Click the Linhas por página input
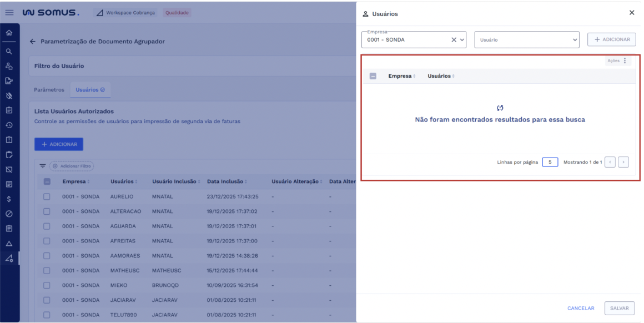The height and width of the screenshot is (323, 644). [550, 162]
